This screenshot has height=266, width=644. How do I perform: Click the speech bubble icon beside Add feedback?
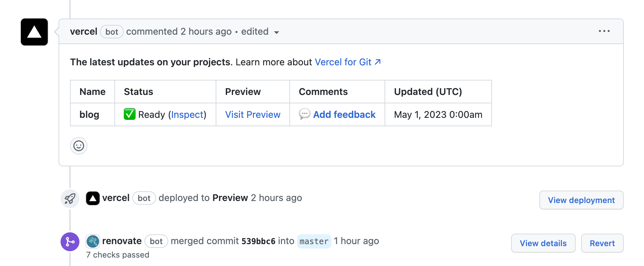[305, 114]
